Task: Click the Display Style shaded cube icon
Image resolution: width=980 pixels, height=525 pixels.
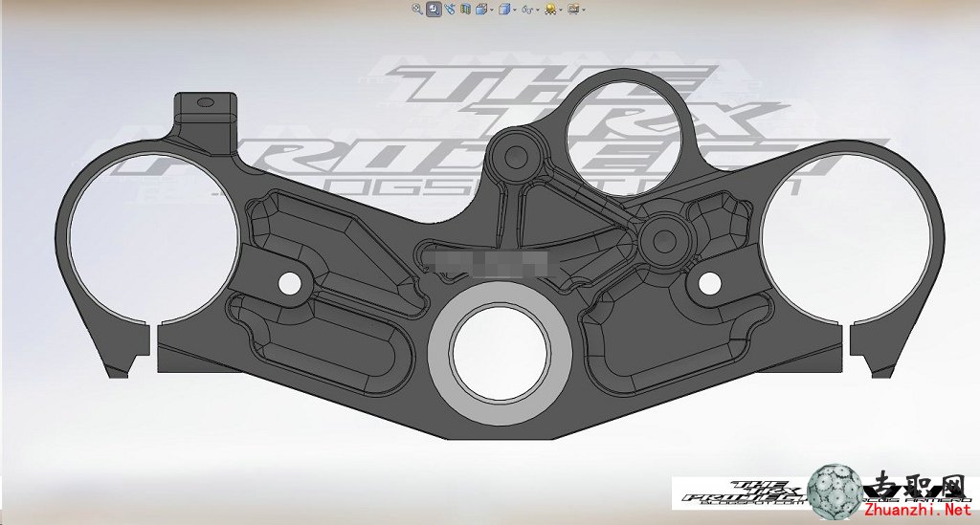Action: pyautogui.click(x=504, y=9)
